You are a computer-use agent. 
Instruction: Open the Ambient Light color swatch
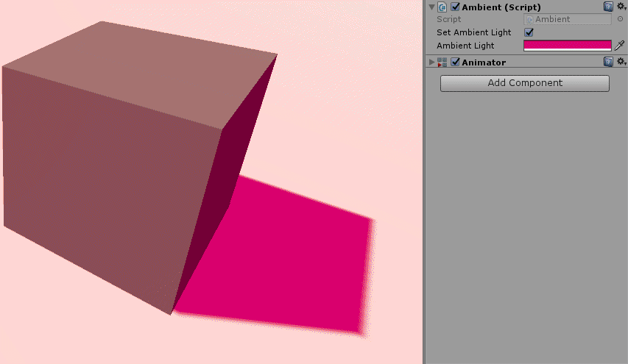point(567,45)
